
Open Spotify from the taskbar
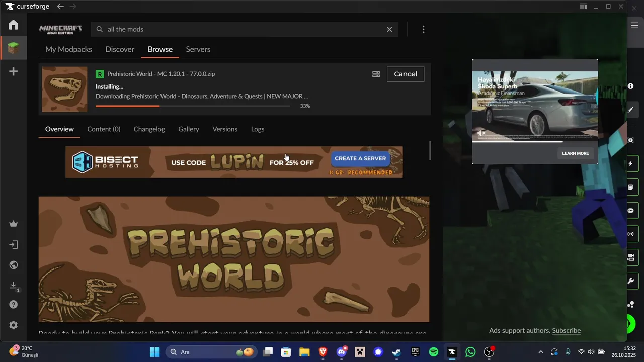[434, 352]
